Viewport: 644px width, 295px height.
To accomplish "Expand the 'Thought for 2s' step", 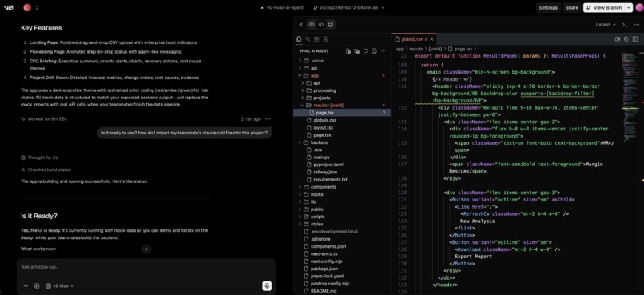I will coord(39,157).
